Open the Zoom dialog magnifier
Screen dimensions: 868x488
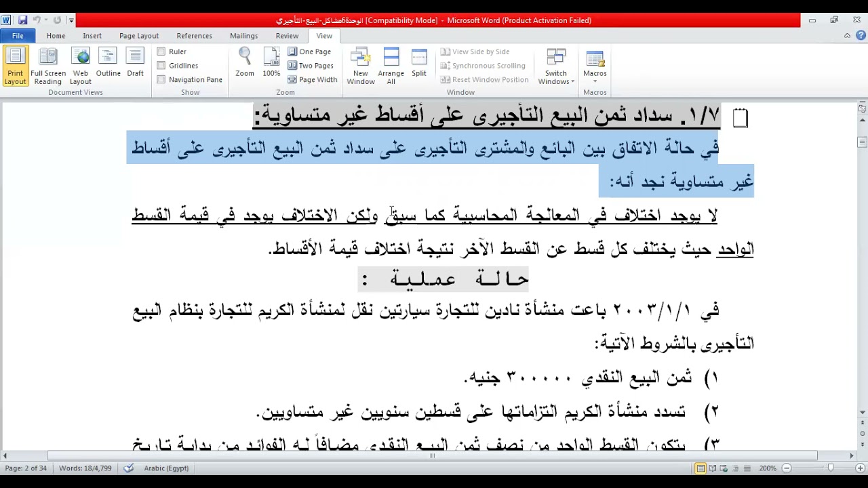tap(245, 63)
